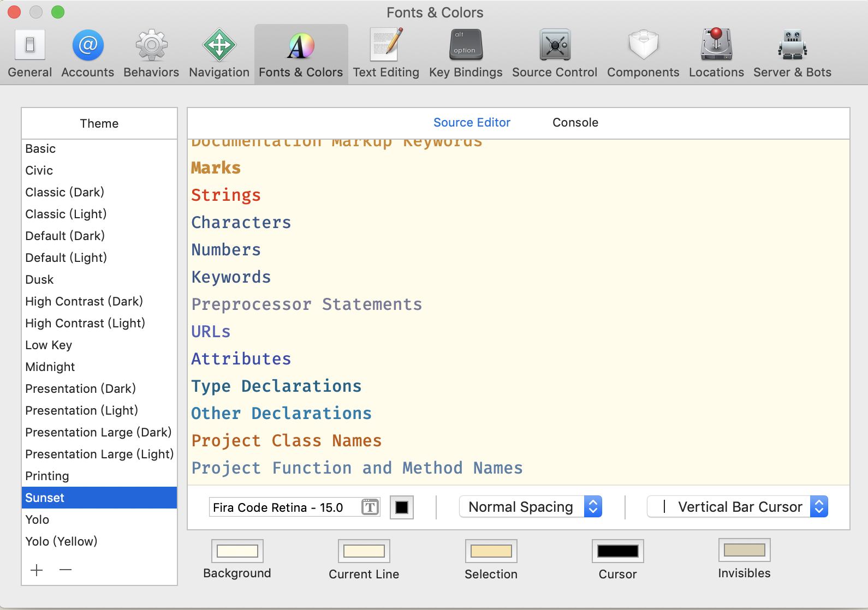Select the Civic theme

point(99,171)
